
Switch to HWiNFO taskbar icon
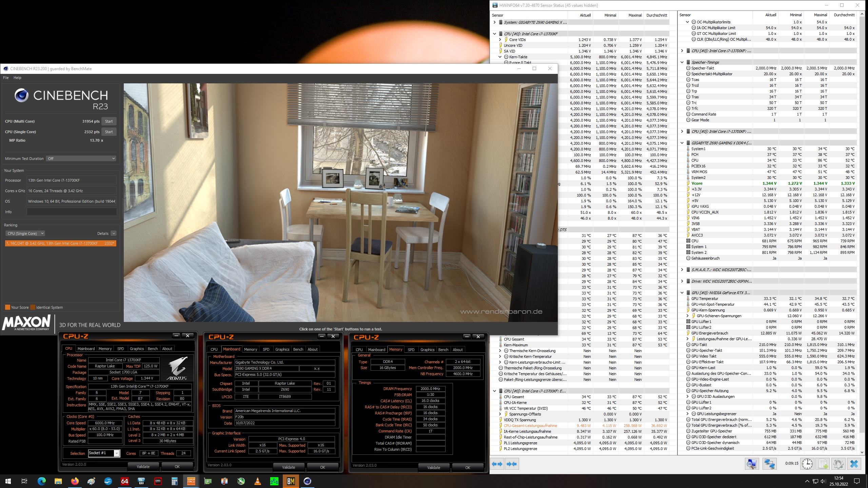tap(141, 481)
